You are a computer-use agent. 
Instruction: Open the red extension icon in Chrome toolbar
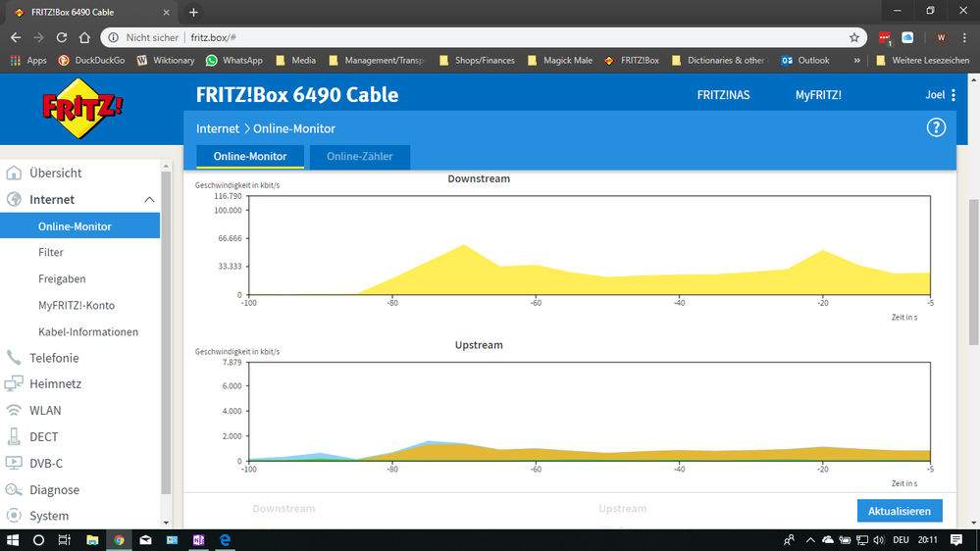pyautogui.click(x=885, y=37)
